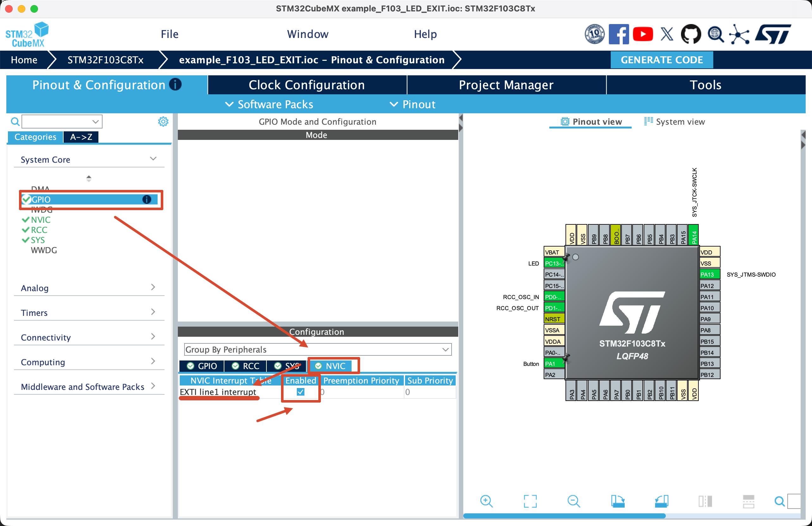The height and width of the screenshot is (526, 812).
Task: Open the YouTube icon link
Action: pos(643,34)
